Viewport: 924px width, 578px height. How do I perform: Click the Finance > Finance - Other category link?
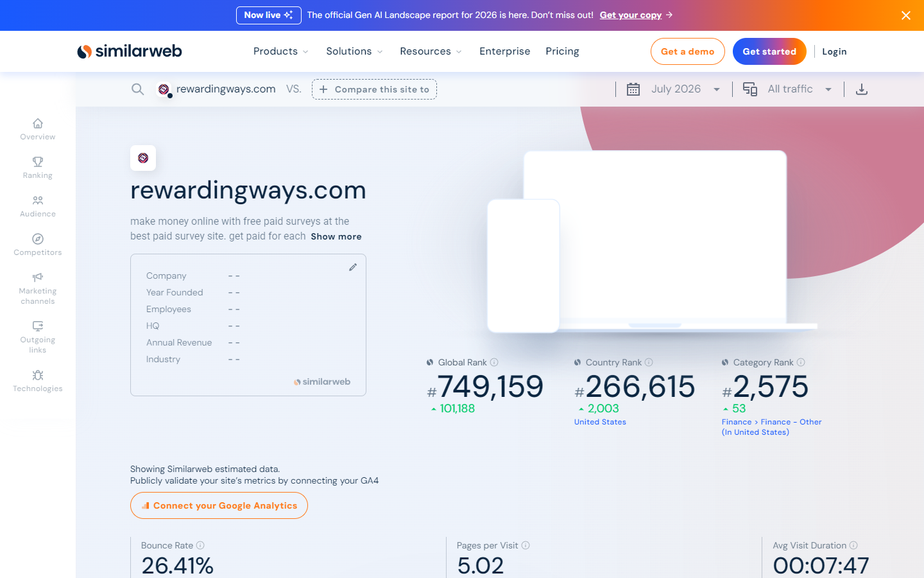pos(771,427)
